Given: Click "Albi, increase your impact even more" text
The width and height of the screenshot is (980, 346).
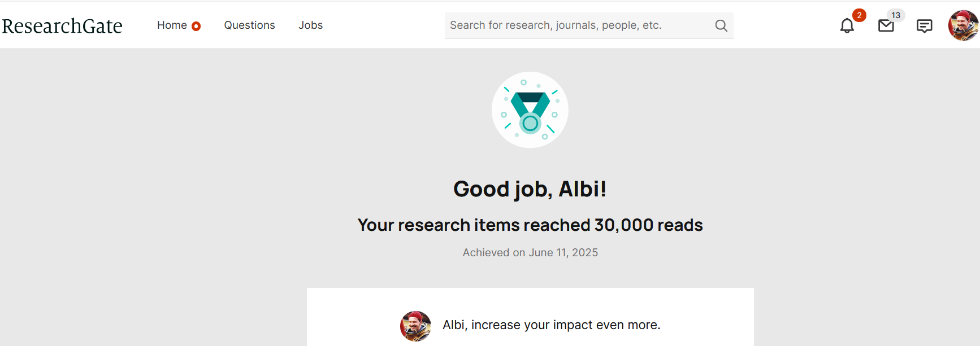Looking at the screenshot, I should (551, 325).
